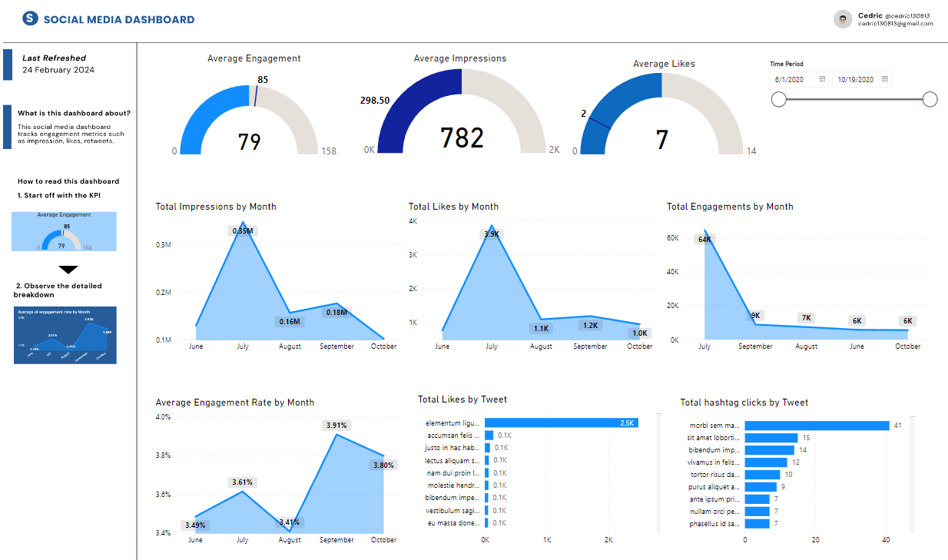This screenshot has width=948, height=560.
Task: Open the end date calendar picker icon
Action: point(885,79)
